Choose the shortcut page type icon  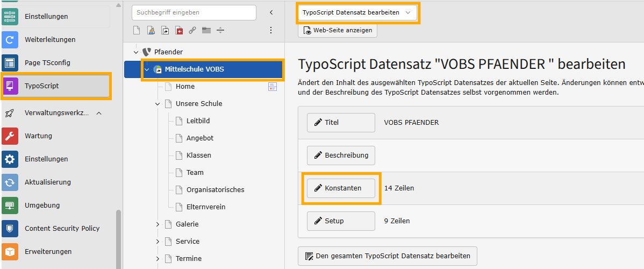[164, 31]
